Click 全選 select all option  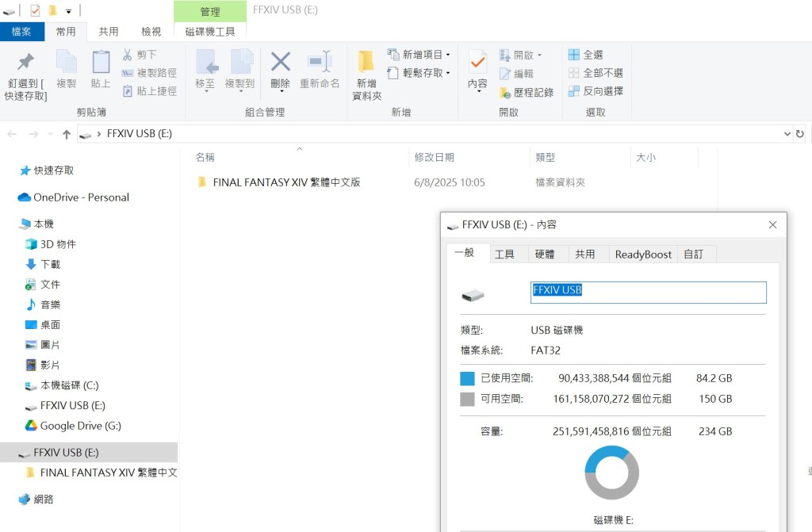[x=585, y=55]
